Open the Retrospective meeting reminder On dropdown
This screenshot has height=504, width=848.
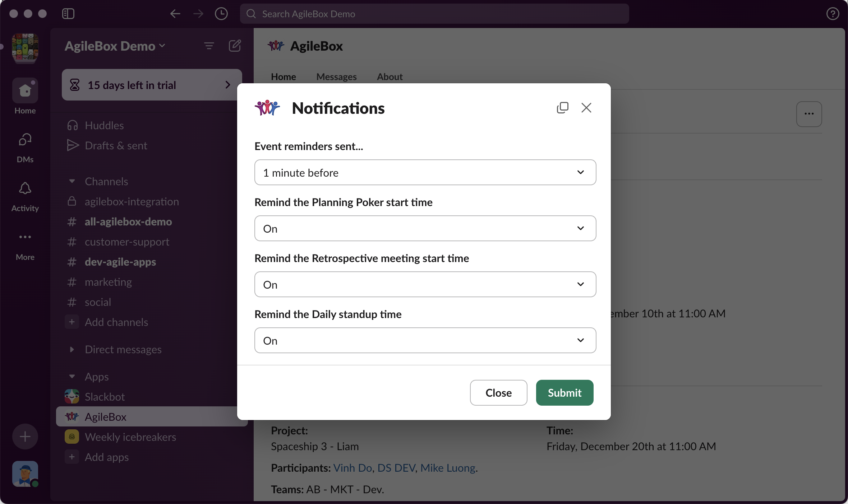pyautogui.click(x=425, y=284)
